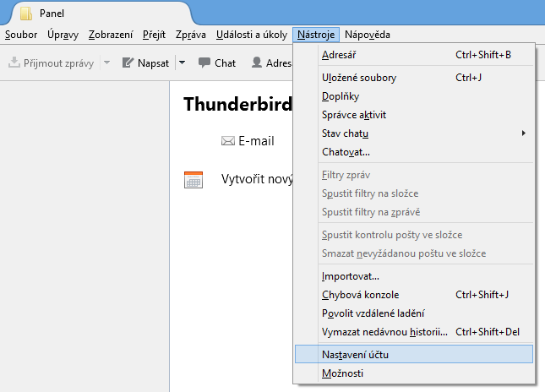The image size is (545, 392).
Task: Choose Doplňky from the Nástroje menu
Action: 341,96
